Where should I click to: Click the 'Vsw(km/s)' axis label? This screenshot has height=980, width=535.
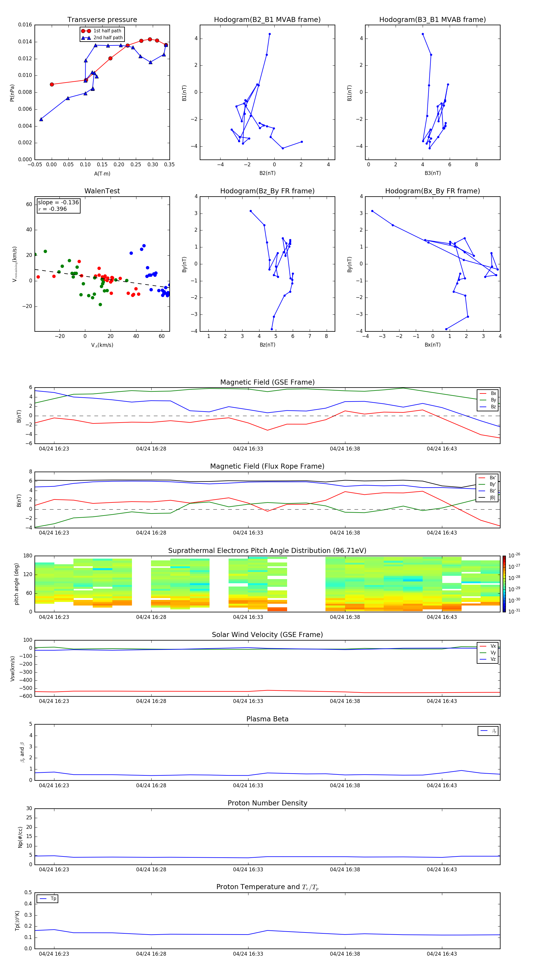(12, 668)
